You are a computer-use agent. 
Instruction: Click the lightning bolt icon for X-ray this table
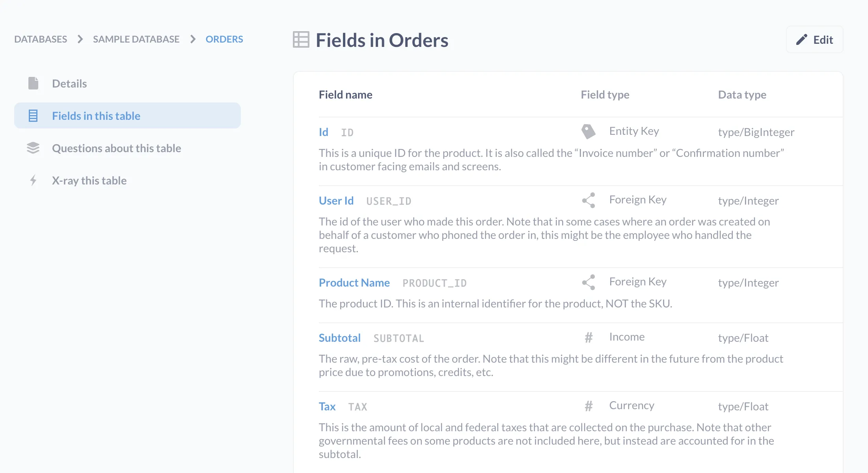33,180
